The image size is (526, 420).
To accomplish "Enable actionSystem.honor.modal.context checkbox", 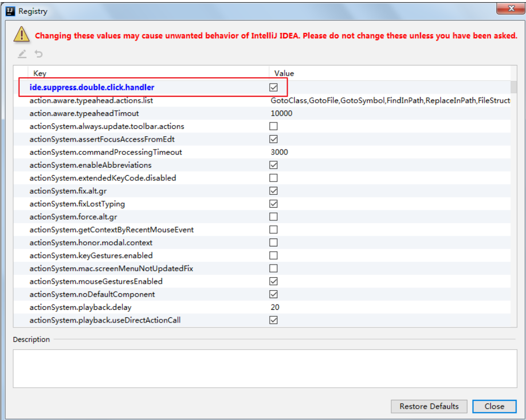I will point(273,242).
